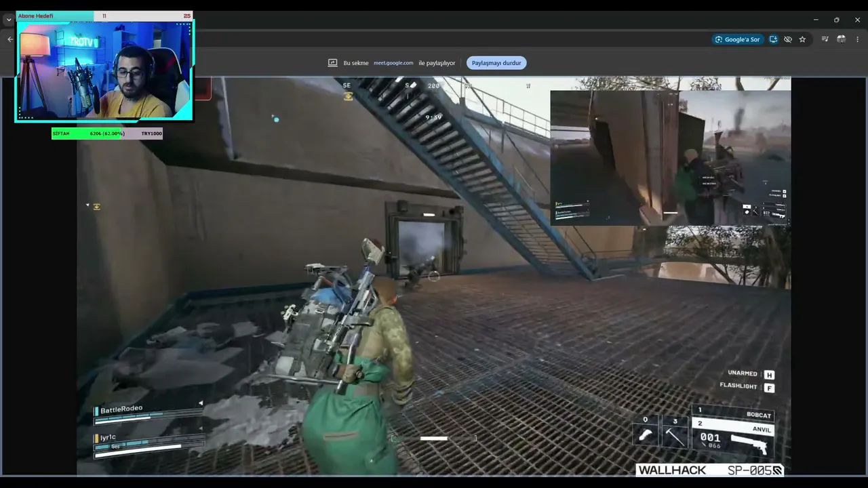Open the Chrome profile avatar

pos(842,39)
